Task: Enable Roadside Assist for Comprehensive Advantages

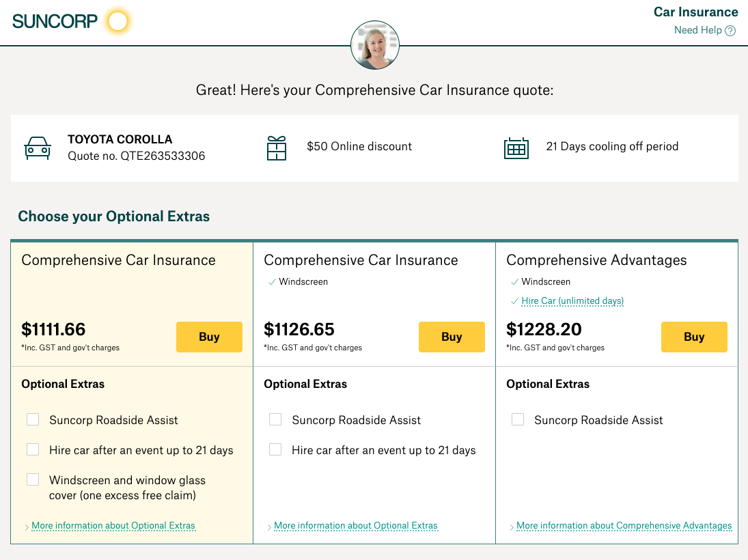Action: pyautogui.click(x=518, y=419)
